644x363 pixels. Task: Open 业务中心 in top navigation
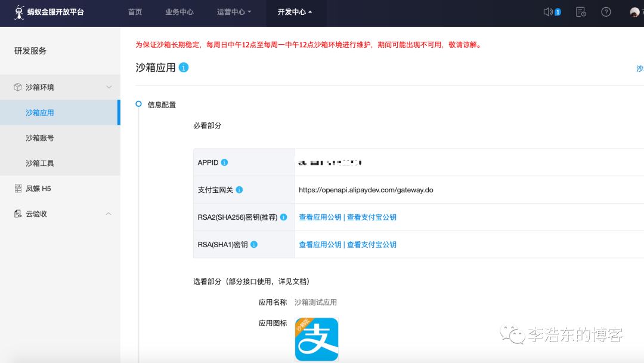click(x=179, y=12)
